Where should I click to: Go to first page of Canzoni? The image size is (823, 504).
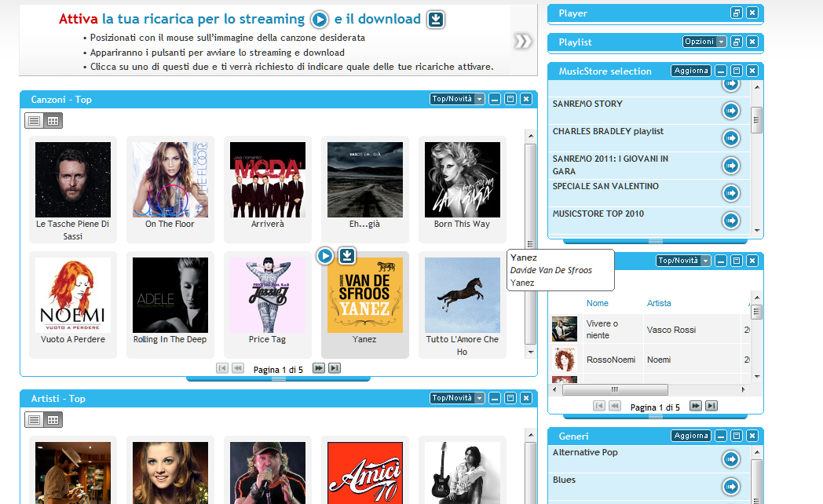[x=222, y=368]
